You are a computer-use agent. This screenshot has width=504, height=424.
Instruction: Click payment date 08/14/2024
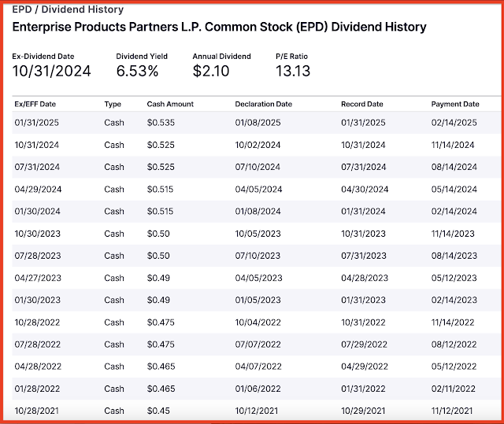point(454,168)
